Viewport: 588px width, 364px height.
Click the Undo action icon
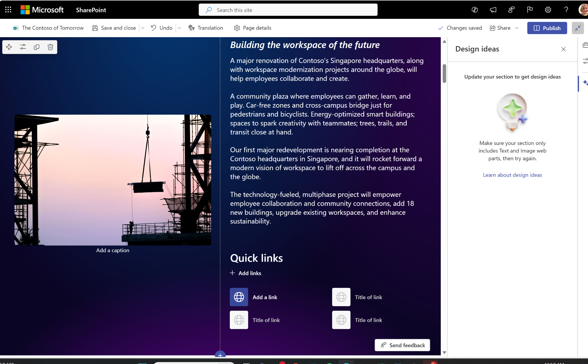tap(153, 28)
